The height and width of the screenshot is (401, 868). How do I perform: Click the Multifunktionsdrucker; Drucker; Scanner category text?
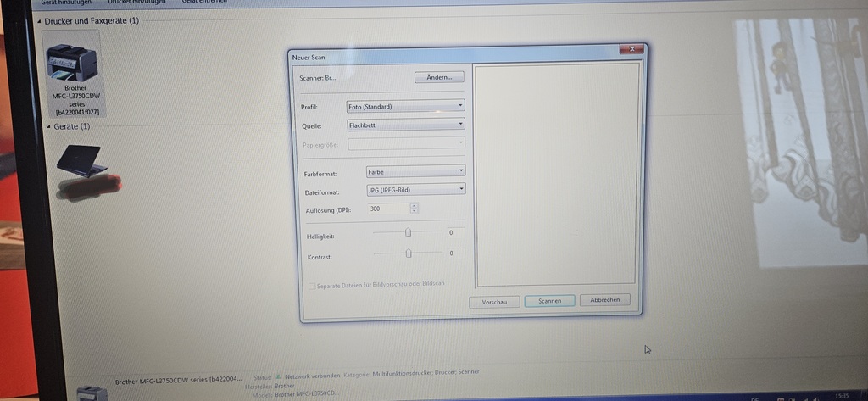pos(426,373)
